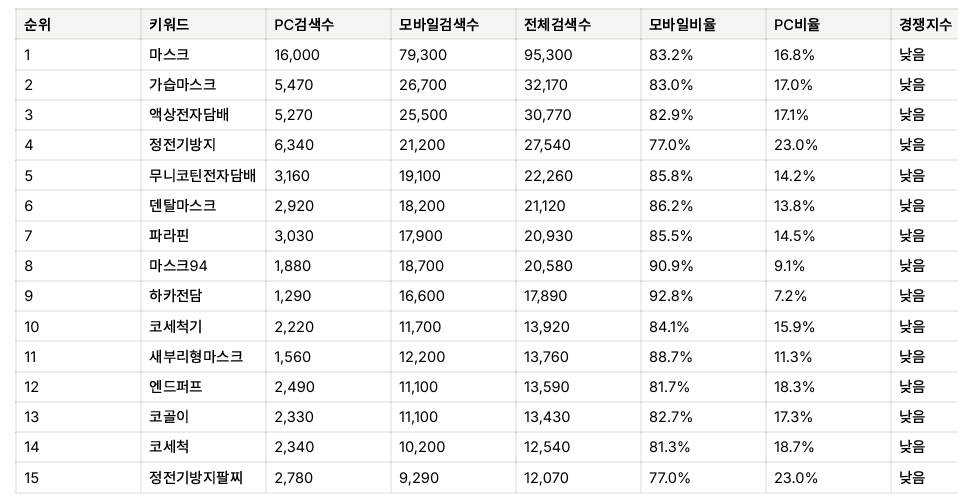Image resolution: width=970 pixels, height=499 pixels.
Task: Select the keyword 가습마스크
Action: (x=182, y=85)
